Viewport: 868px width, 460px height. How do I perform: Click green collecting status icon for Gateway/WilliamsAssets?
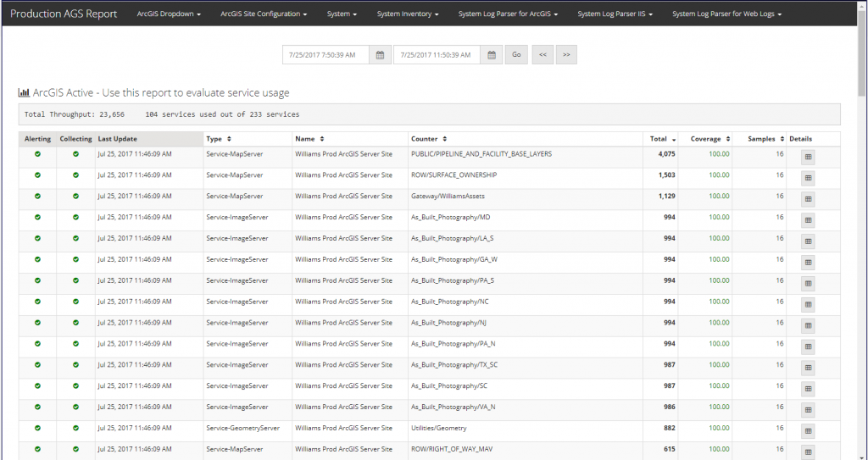point(75,197)
